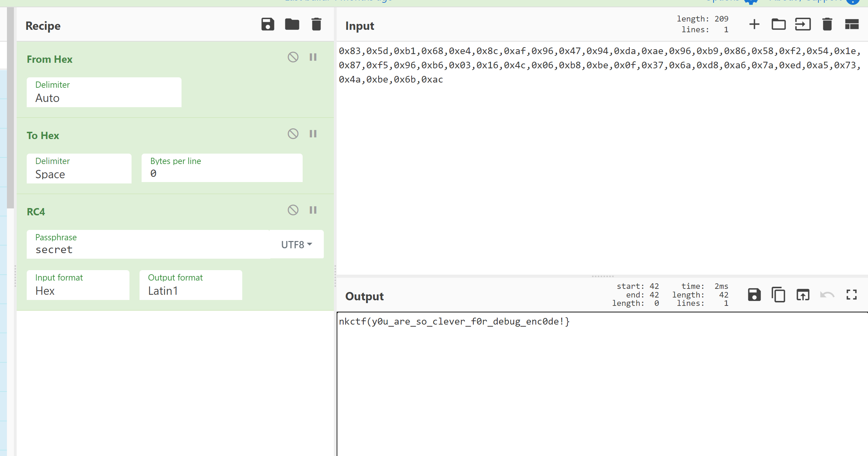This screenshot has height=456, width=868.
Task: Click the RC4 Passphrase field
Action: point(148,244)
